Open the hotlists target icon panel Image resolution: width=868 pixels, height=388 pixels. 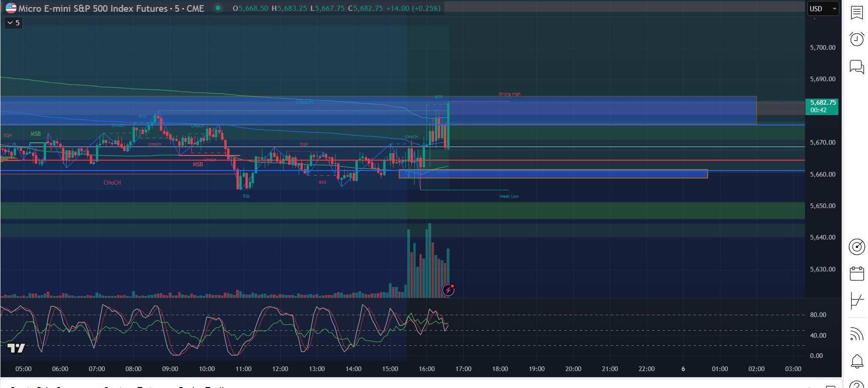(857, 247)
